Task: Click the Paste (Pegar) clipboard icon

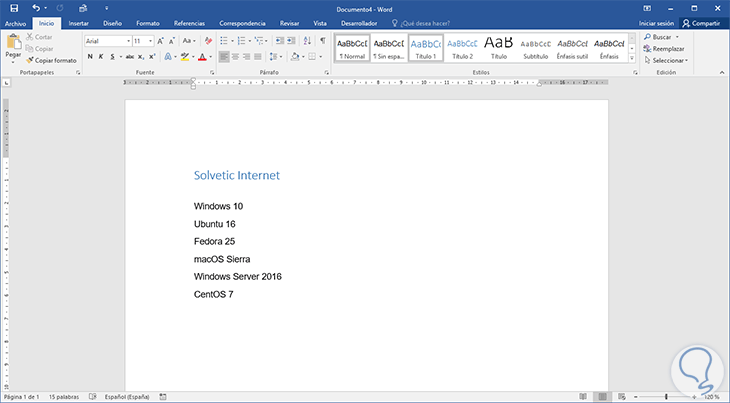Action: coord(14,42)
